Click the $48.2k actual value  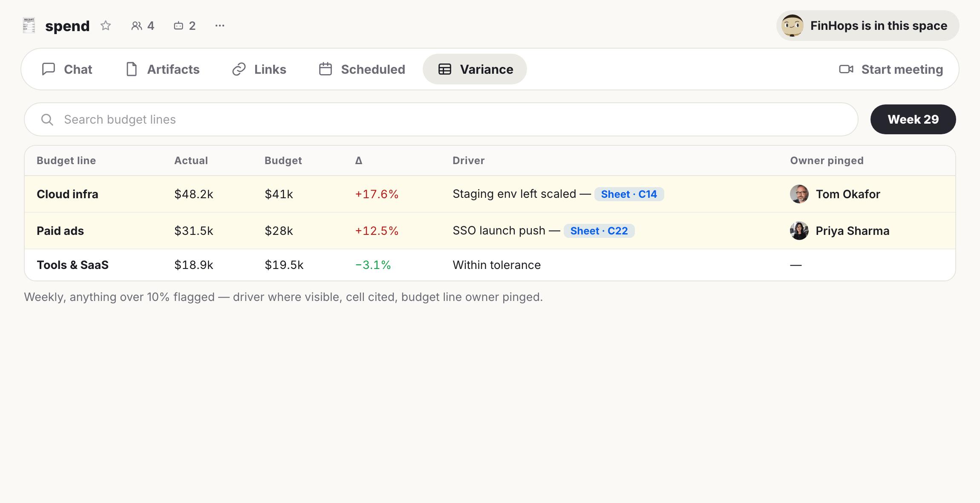[193, 194]
